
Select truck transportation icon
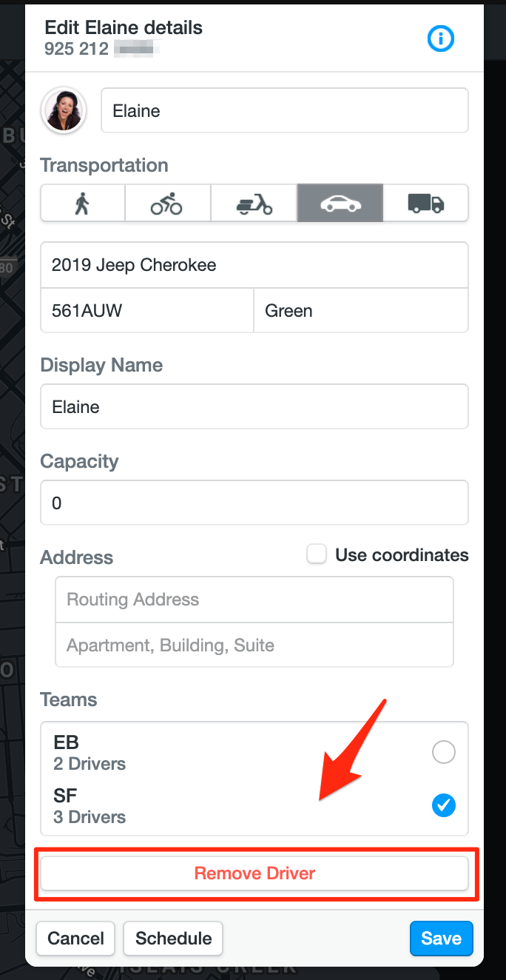tap(425, 203)
